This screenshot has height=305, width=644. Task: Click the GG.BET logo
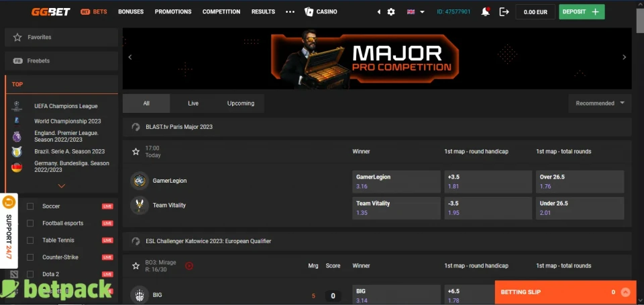point(51,11)
